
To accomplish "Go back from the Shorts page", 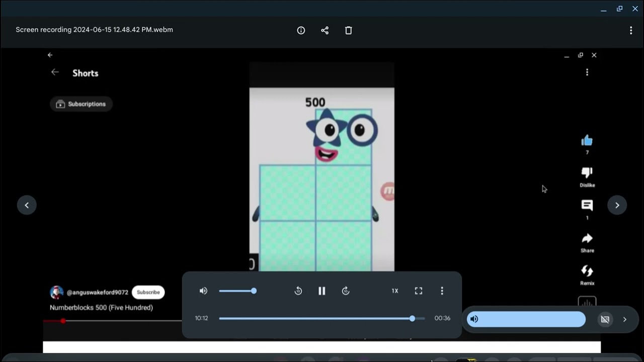I will tap(55, 72).
